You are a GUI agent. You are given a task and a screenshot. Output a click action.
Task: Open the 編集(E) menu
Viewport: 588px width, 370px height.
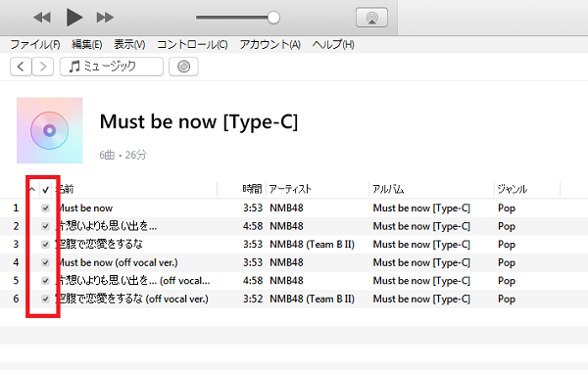pos(86,45)
